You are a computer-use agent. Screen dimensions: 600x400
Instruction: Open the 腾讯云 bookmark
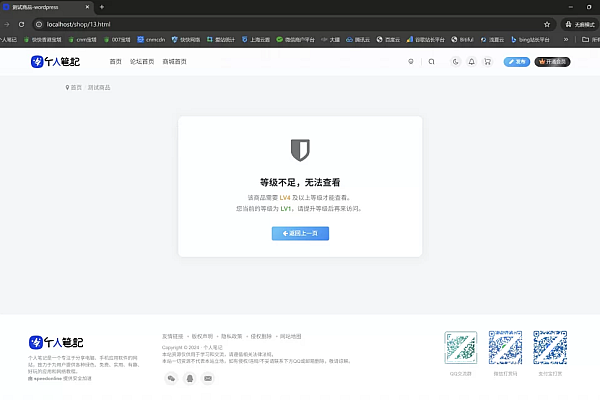pyautogui.click(x=358, y=39)
